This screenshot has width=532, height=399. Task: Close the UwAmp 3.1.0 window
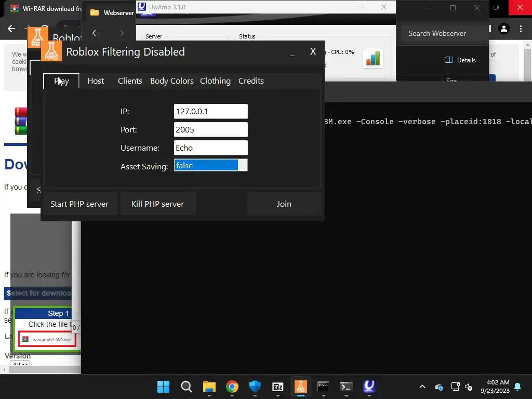[384, 7]
